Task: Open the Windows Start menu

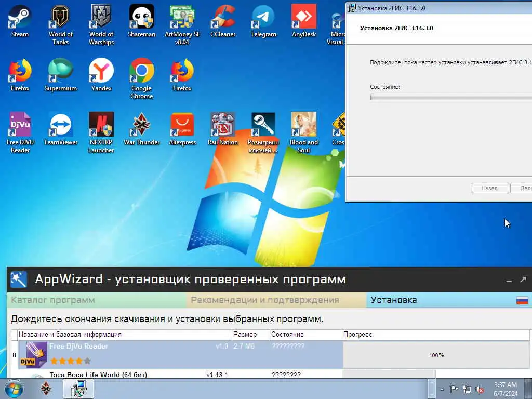Action: 14,389
